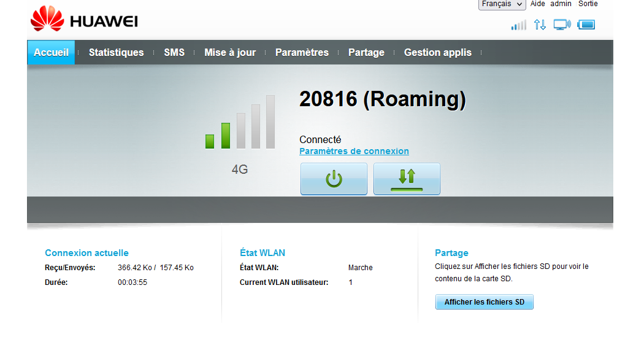Open the SMS tab

tap(174, 52)
